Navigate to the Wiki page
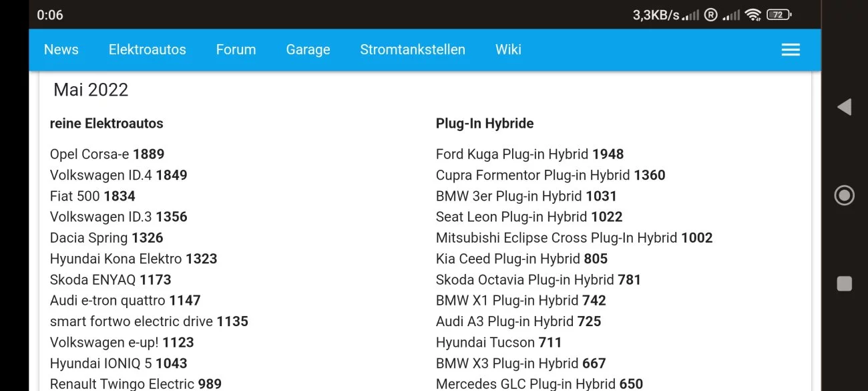 508,49
